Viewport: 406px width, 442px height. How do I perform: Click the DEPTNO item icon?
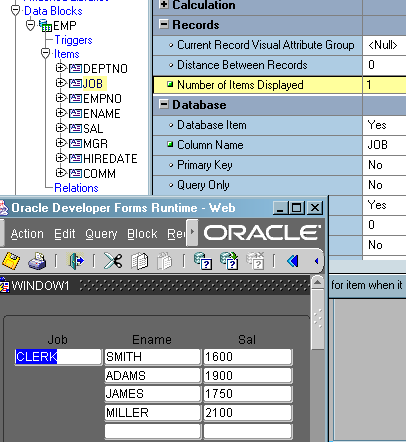coord(75,68)
